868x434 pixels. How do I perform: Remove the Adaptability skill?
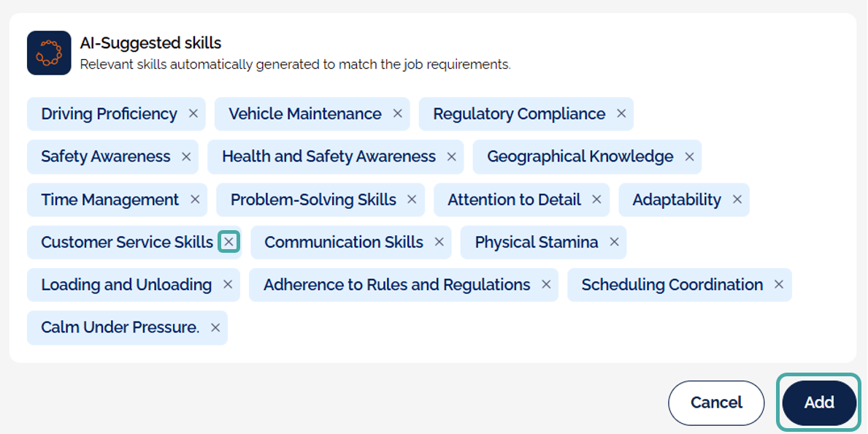[x=737, y=199]
